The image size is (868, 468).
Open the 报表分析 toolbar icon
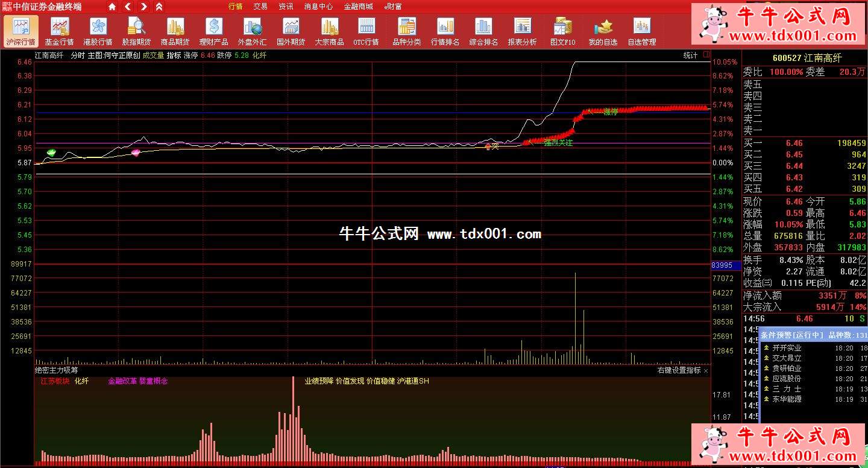tap(522, 31)
